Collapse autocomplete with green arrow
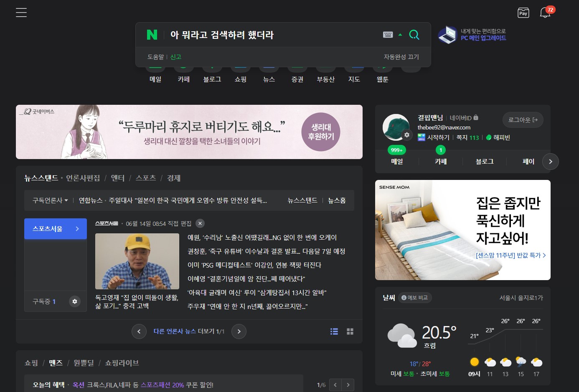Screen dimensions: 579x392 pyautogui.click(x=400, y=35)
